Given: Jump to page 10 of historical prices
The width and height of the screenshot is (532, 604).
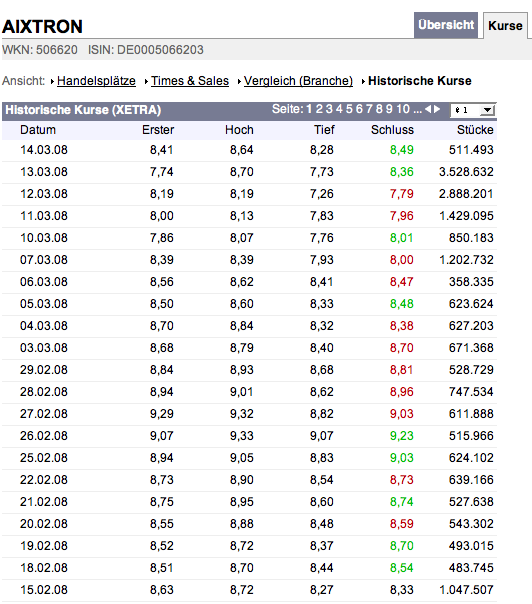Looking at the screenshot, I should (403, 109).
